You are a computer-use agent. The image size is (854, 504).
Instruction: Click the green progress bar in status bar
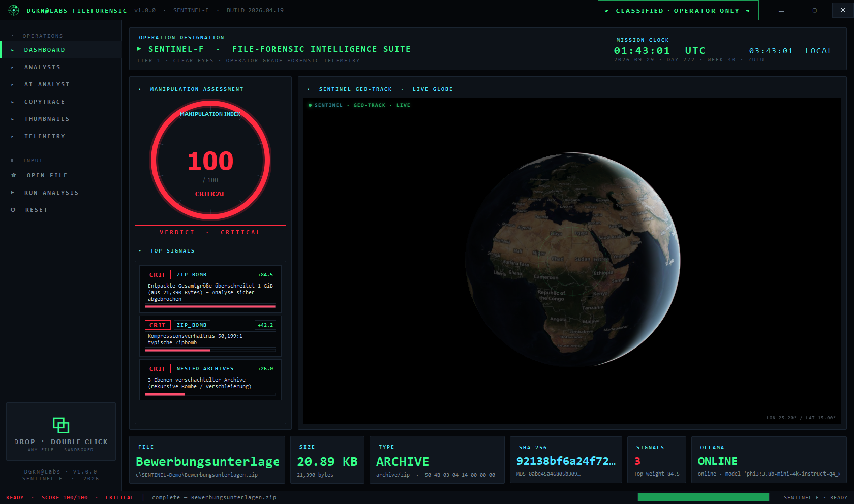point(704,497)
